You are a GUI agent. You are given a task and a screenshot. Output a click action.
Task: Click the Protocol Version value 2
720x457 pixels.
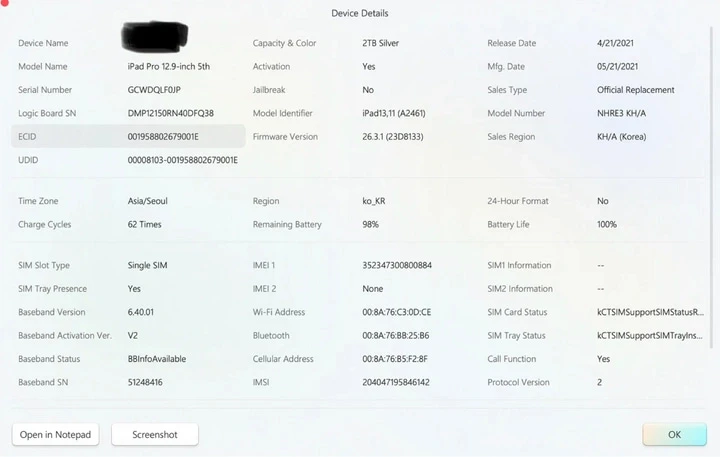(x=599, y=382)
